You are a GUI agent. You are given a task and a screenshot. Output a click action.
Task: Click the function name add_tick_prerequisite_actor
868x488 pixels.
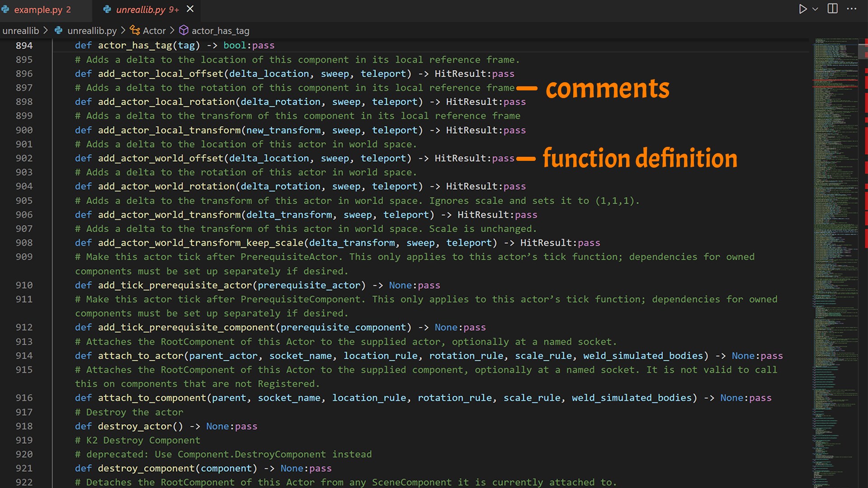175,285
